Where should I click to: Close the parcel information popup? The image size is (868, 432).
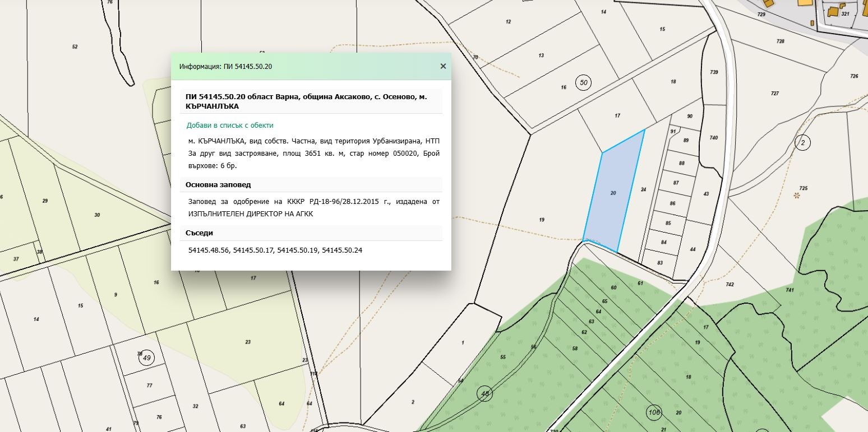(443, 66)
